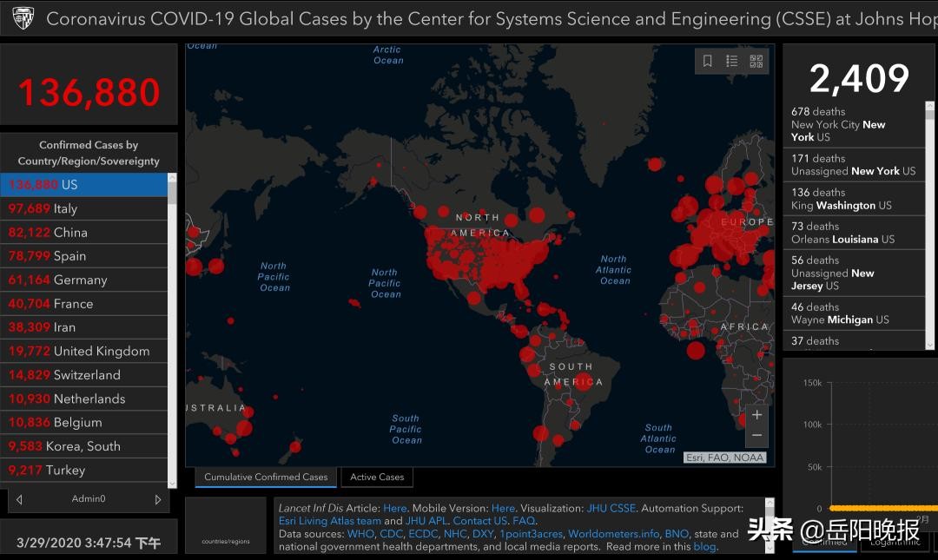Select 678 deaths New York City entry
The height and width of the screenshot is (560, 938).
tap(854, 124)
